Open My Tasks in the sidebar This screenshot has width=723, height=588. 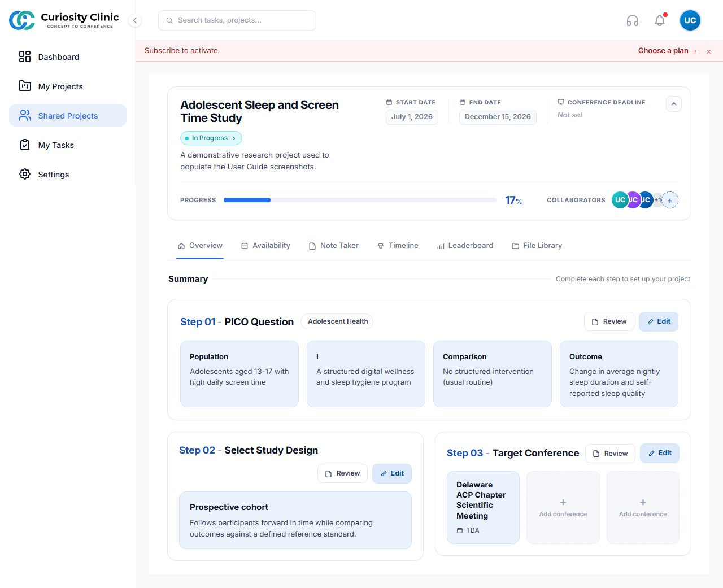(68, 145)
